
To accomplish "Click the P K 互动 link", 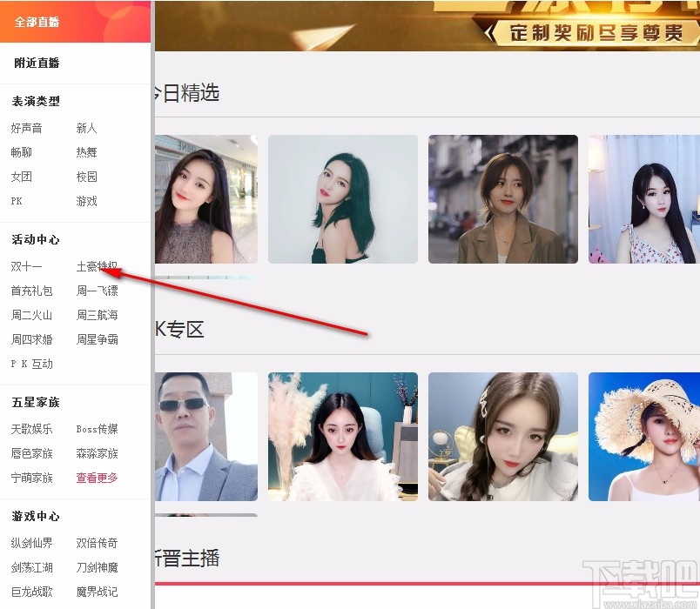I will click(31, 364).
